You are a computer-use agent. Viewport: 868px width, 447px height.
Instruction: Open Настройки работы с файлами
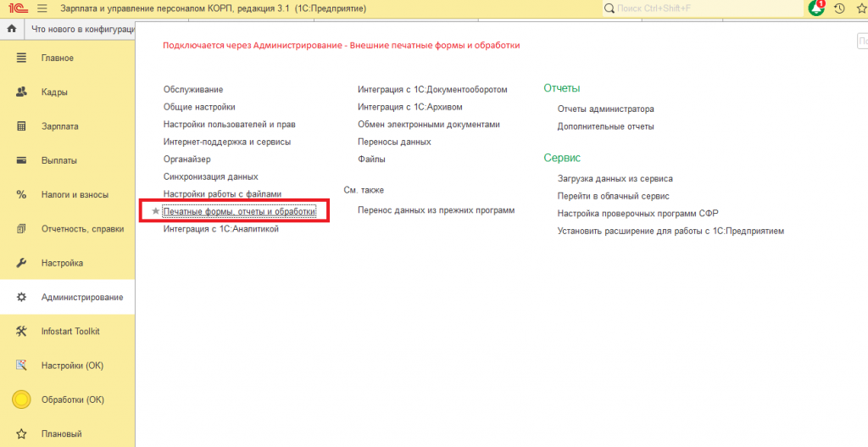tap(223, 194)
